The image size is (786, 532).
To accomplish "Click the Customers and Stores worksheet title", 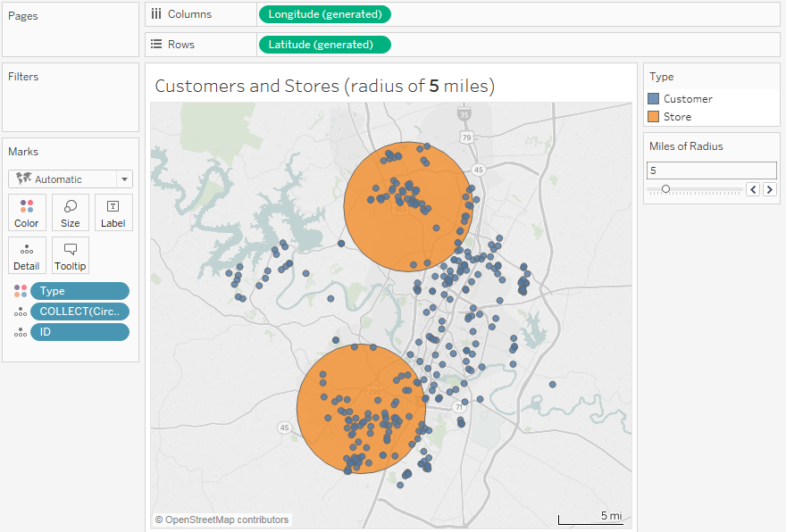I will pyautogui.click(x=324, y=86).
